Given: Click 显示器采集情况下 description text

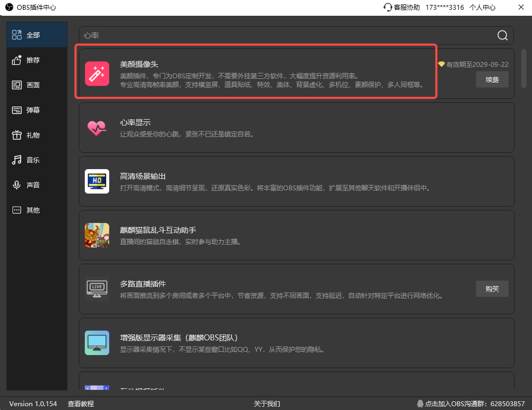Looking at the screenshot, I should click(x=222, y=349).
